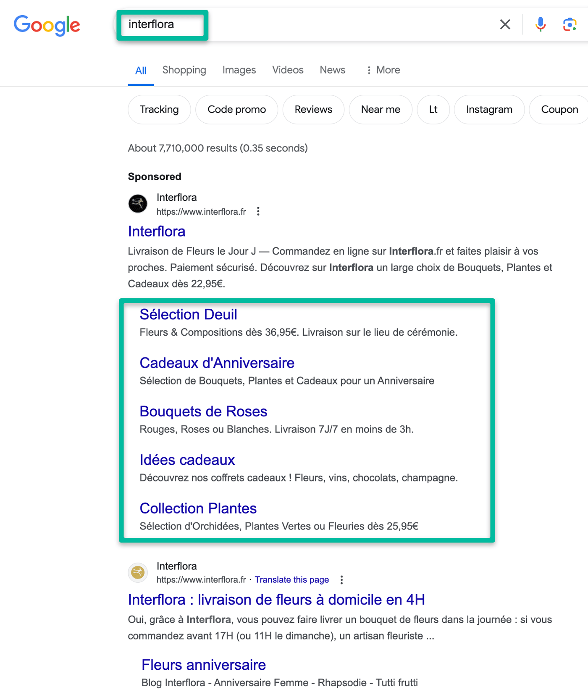Click the Translate this page link
The width and height of the screenshot is (588, 700).
(x=292, y=580)
